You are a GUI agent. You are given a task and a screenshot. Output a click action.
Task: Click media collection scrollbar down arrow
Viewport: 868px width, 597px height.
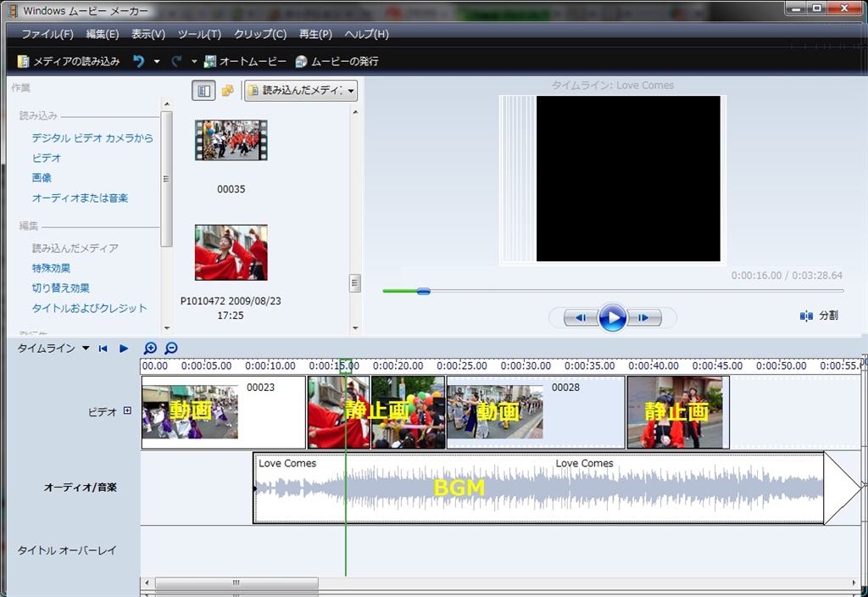(x=355, y=328)
